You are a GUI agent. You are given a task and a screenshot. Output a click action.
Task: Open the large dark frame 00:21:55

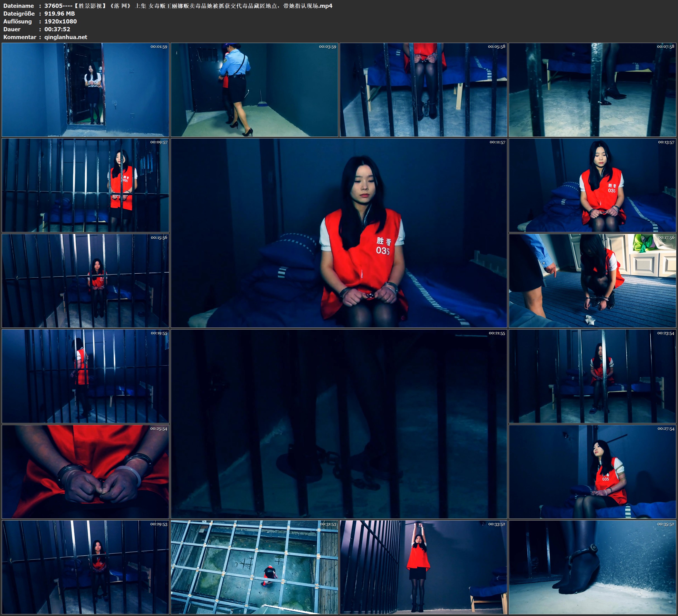pyautogui.click(x=339, y=424)
